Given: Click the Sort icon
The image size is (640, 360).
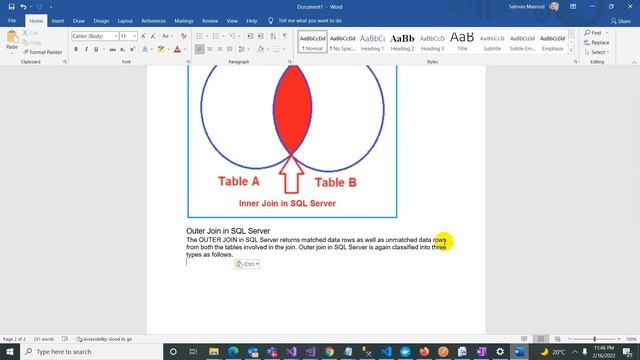Looking at the screenshot, I should pyautogui.click(x=273, y=36).
